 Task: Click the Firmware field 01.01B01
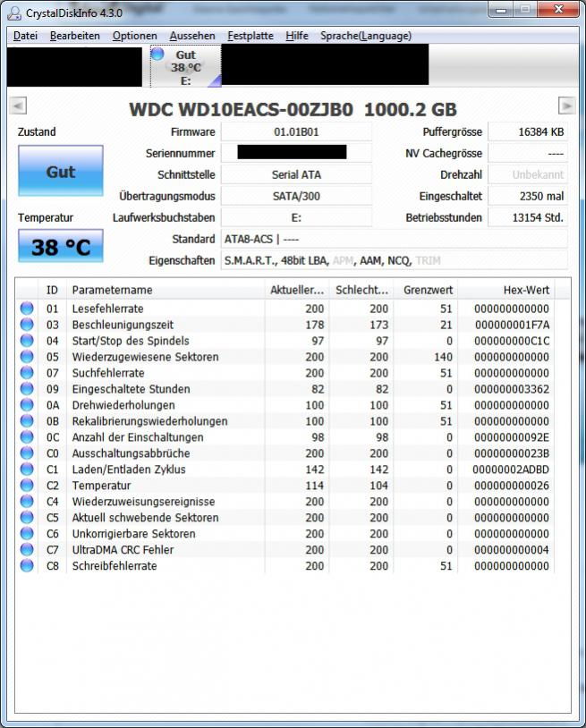point(296,131)
